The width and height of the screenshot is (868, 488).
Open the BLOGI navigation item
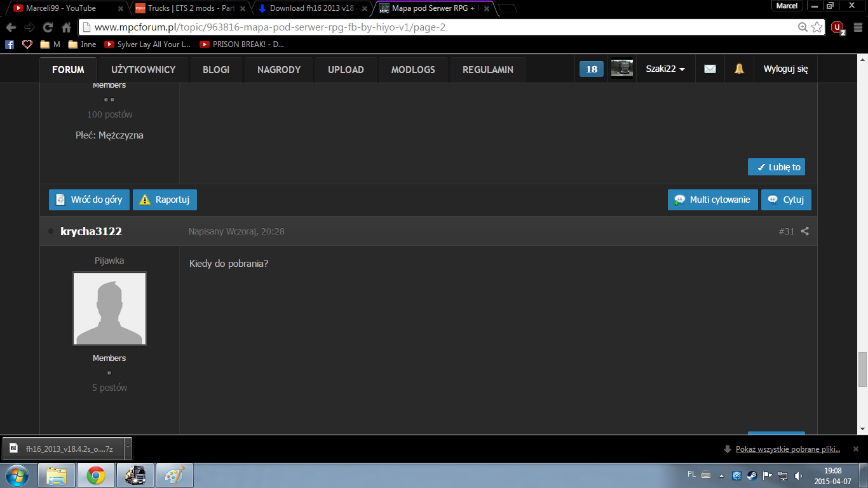[x=216, y=69]
